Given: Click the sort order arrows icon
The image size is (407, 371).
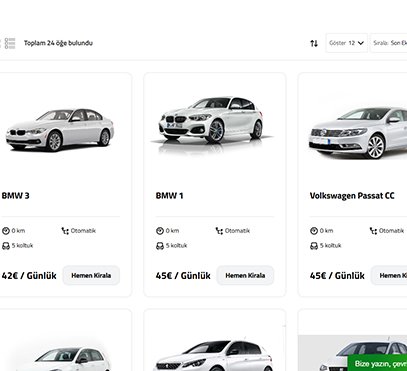Looking at the screenshot, I should pos(314,43).
